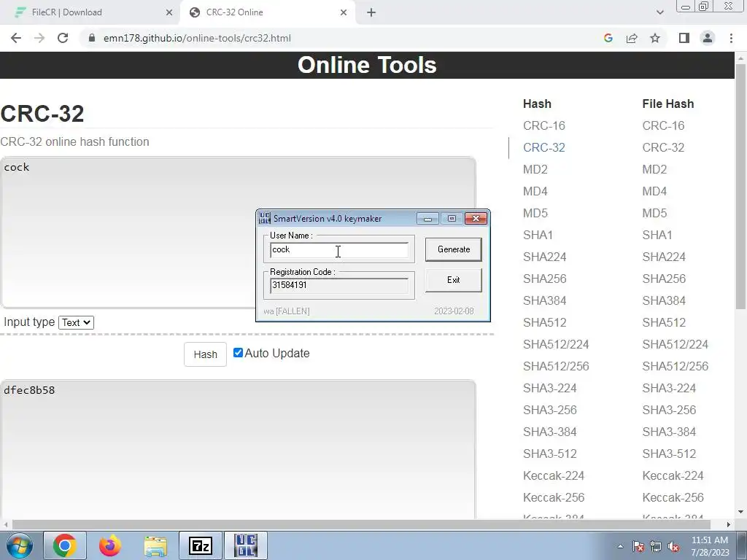Go back in Chrome browser
Screen dimensions: 747x560
[16, 38]
